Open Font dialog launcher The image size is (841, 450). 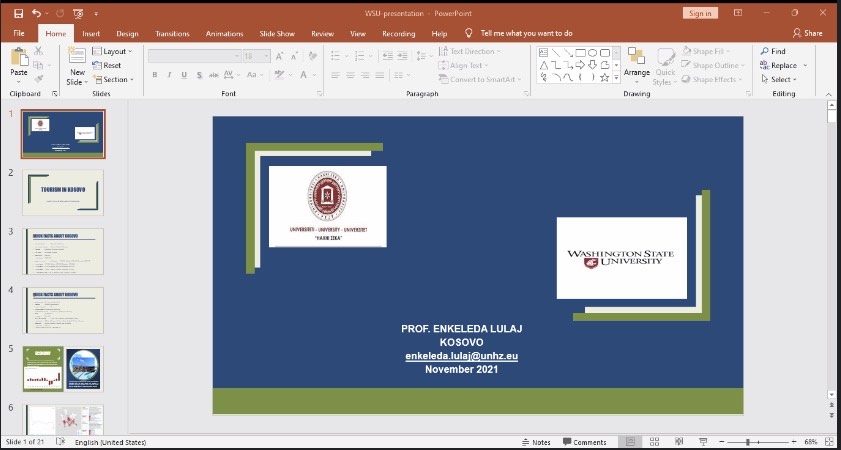click(320, 94)
